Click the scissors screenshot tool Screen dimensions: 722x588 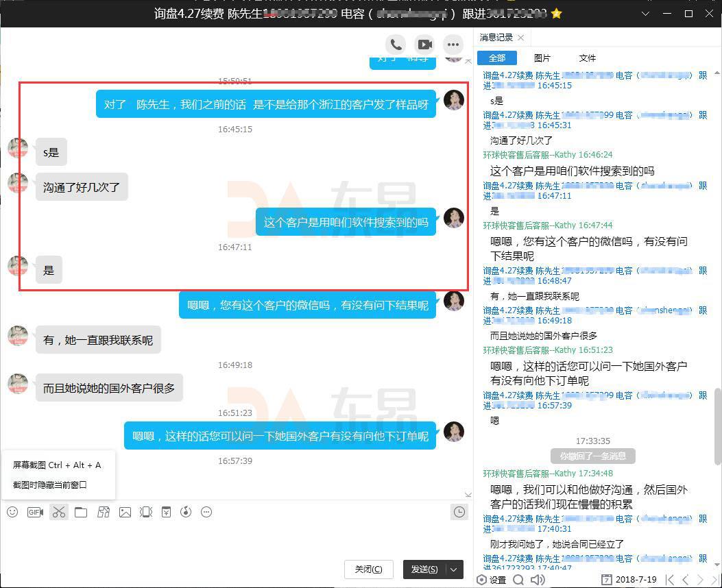pos(58,512)
